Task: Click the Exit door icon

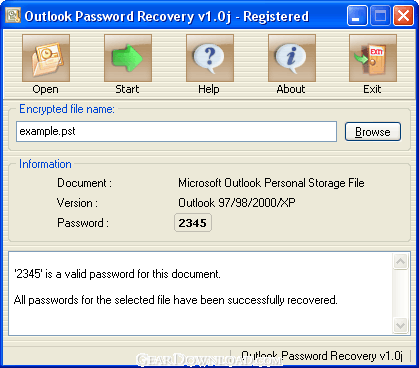Action: pyautogui.click(x=373, y=58)
